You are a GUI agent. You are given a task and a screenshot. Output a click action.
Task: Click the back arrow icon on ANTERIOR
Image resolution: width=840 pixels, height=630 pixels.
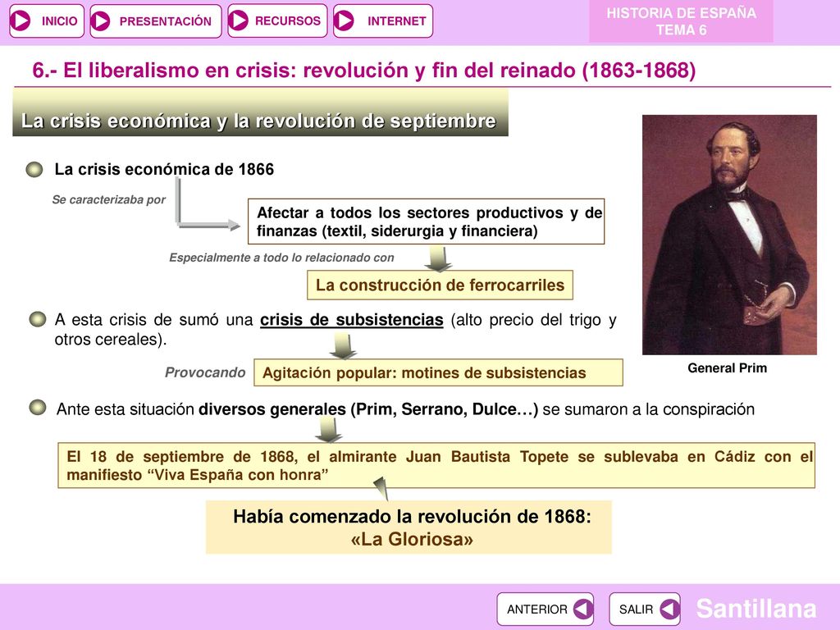582,609
